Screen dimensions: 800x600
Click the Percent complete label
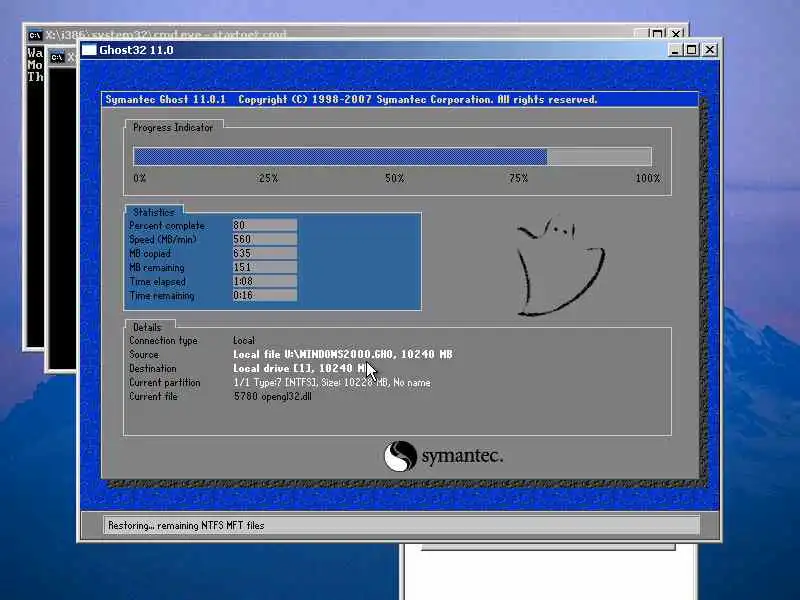click(x=167, y=226)
